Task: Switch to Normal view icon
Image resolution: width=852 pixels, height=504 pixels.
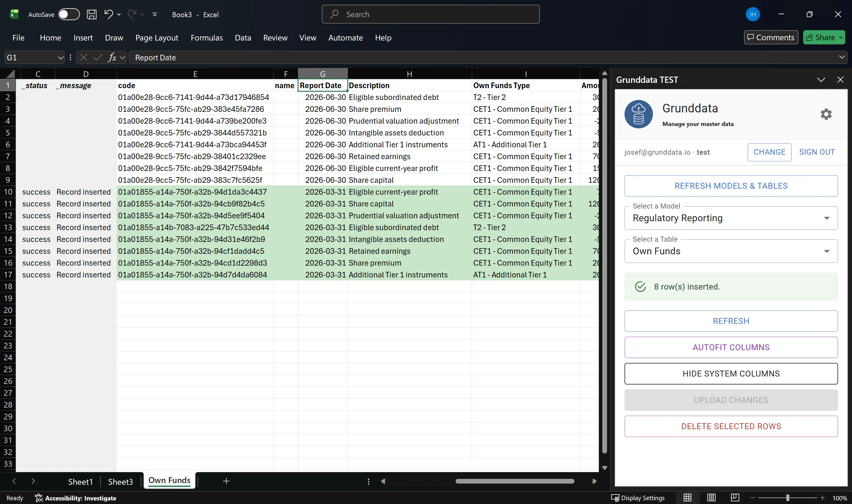Action: tap(687, 497)
